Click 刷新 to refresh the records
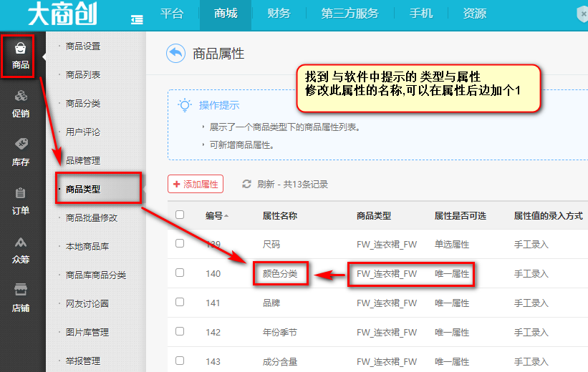Screen dimensions: 588x372 266,185
